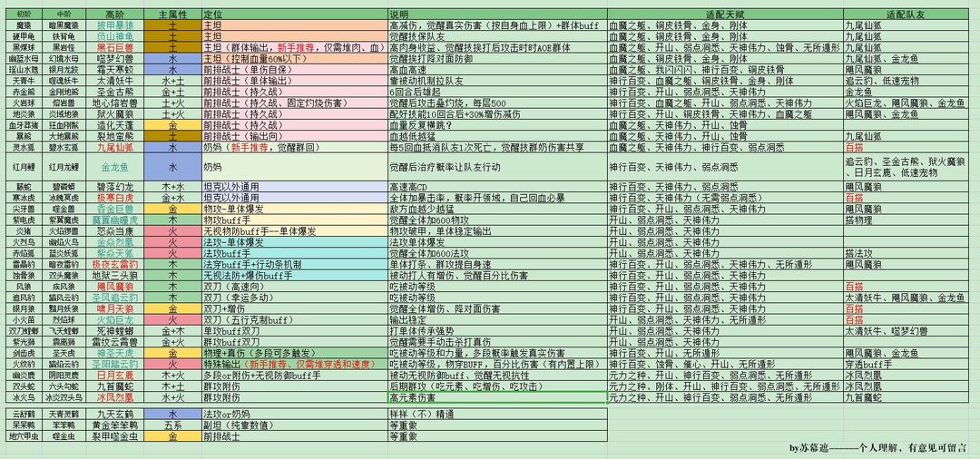Image resolution: width=980 pixels, height=459 pixels.
Task: Click the red 极夜玄雷豹 cell
Action: pos(114,264)
